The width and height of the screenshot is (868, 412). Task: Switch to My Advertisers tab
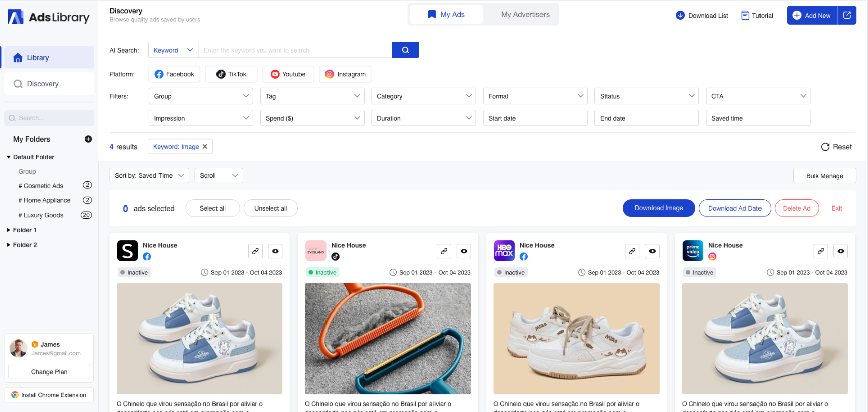[525, 15]
